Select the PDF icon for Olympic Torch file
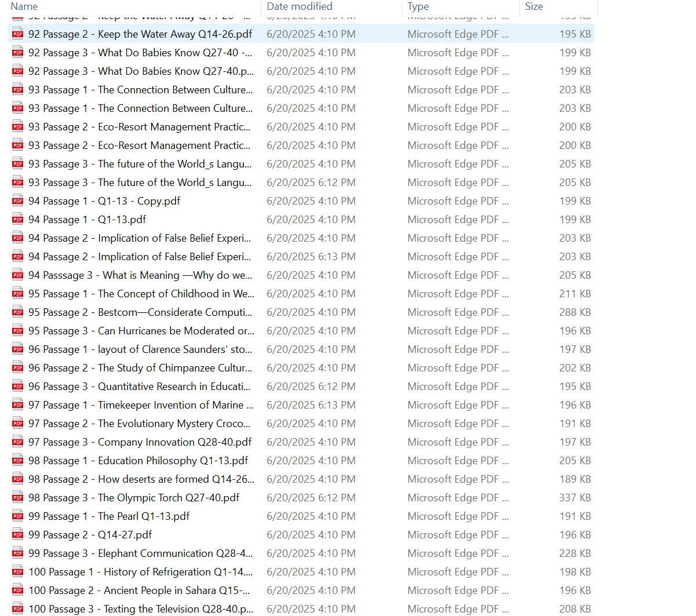 pyautogui.click(x=18, y=498)
